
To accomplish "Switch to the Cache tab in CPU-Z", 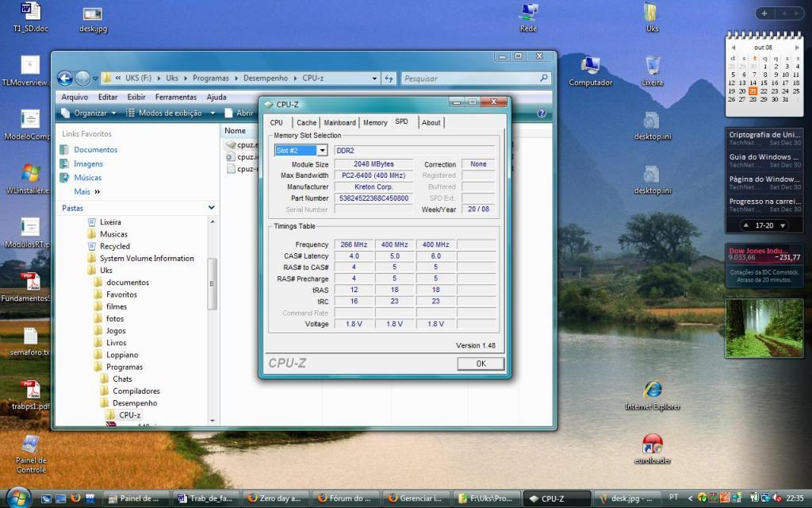I will [306, 123].
